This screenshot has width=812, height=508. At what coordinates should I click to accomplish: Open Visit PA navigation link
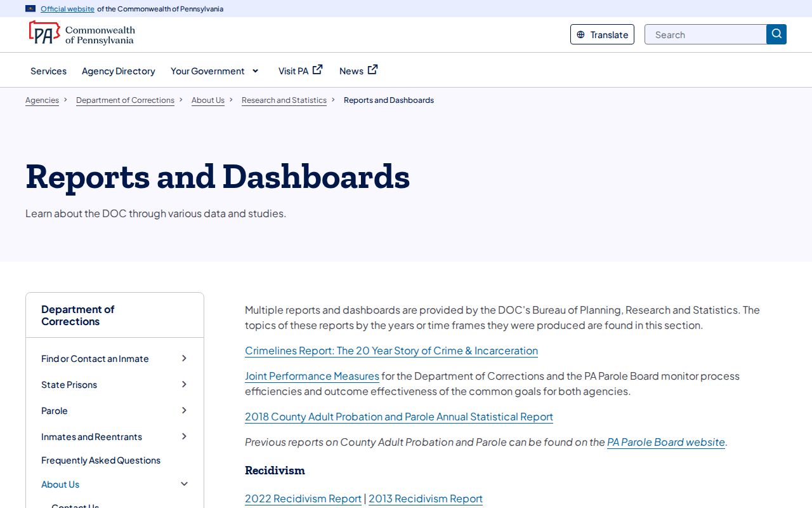[x=293, y=71]
